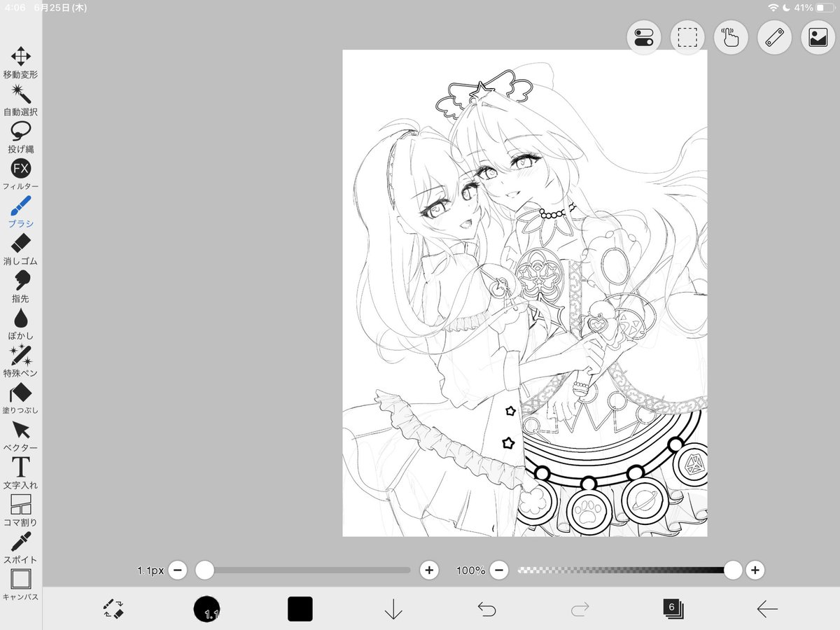Undo the last stroke

coord(486,610)
